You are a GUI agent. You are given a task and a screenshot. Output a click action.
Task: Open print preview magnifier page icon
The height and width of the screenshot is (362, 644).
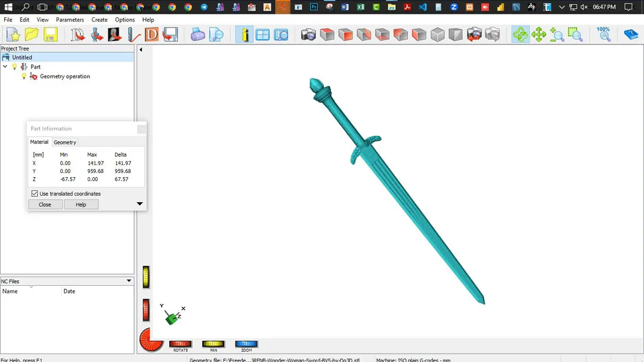coord(216,35)
